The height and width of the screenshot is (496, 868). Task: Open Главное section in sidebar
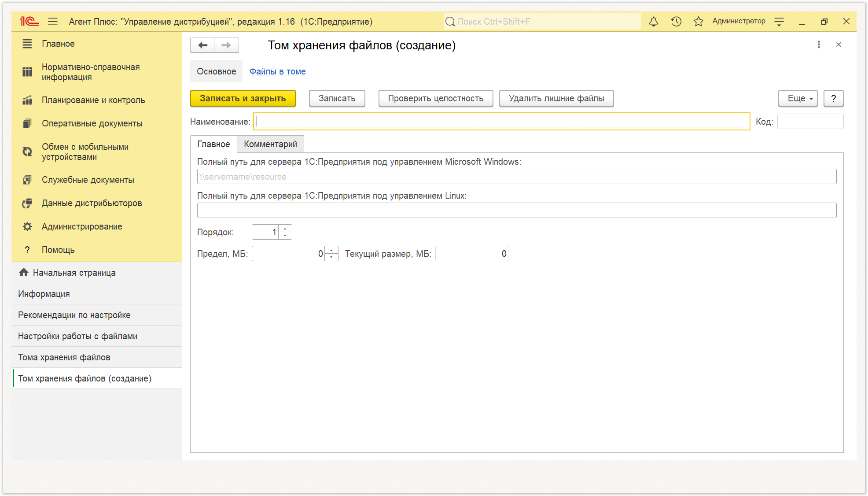(58, 44)
